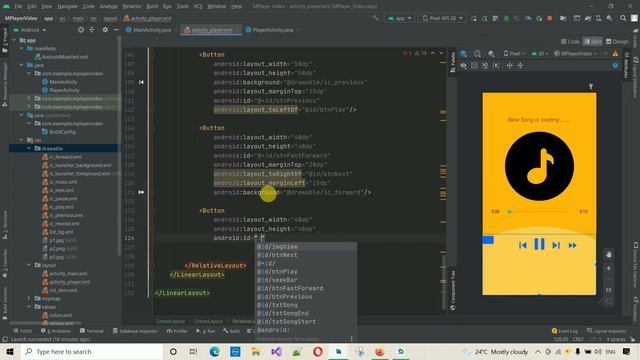Click the ic_forward gutter icon

tap(141, 192)
